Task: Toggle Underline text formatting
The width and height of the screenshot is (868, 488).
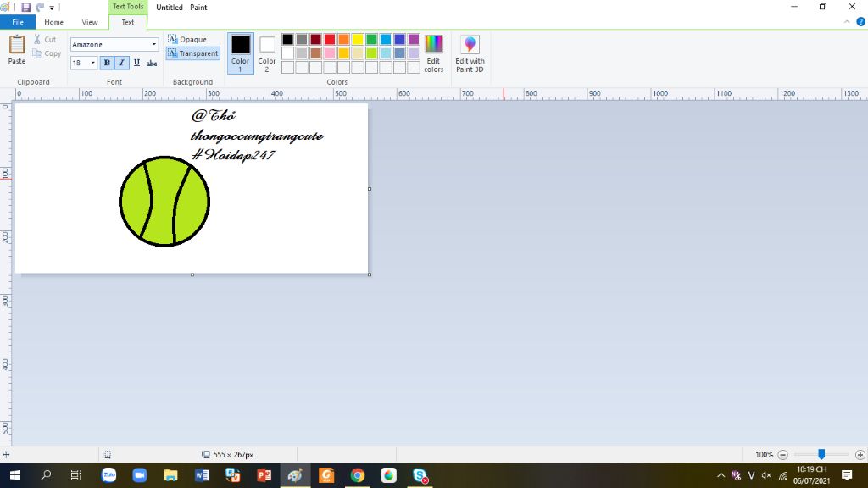Action: (136, 63)
